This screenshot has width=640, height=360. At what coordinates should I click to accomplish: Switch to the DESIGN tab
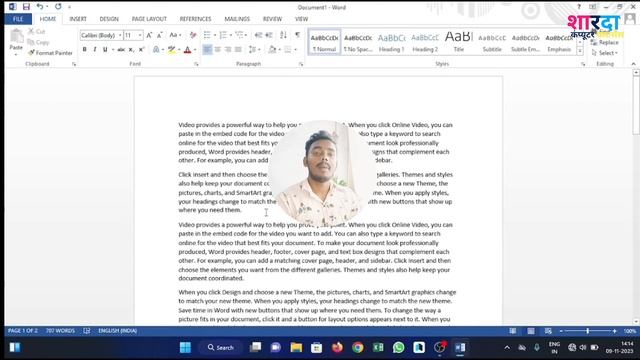[109, 19]
